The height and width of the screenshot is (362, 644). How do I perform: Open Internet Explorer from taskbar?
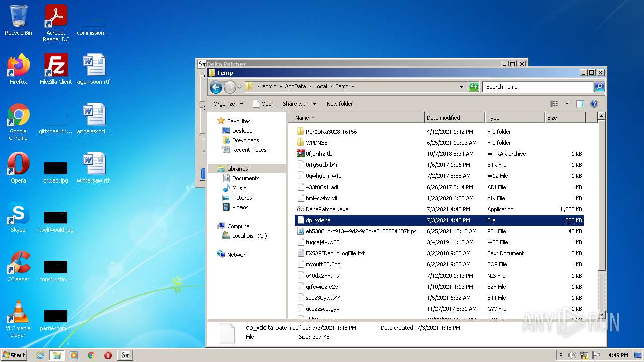coord(40,355)
